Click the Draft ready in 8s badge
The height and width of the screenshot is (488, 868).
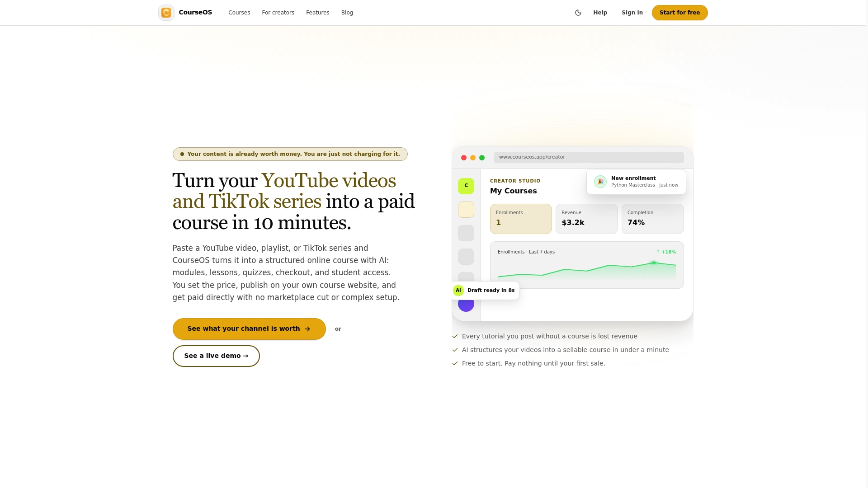(486, 291)
